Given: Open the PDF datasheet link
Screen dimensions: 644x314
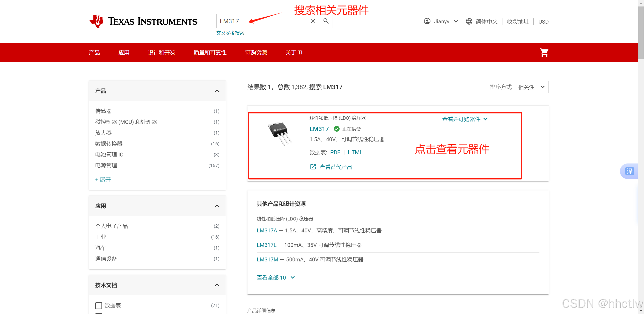Looking at the screenshot, I should 335,152.
